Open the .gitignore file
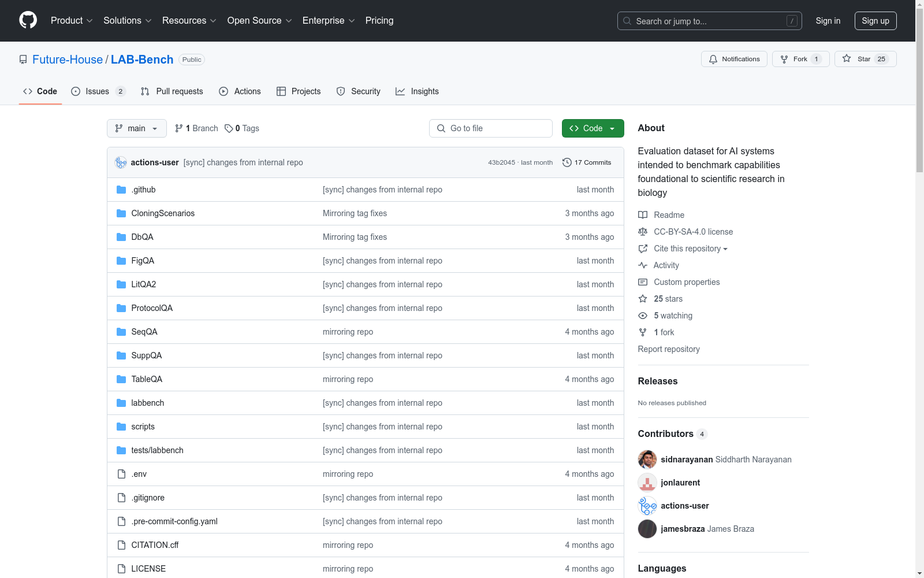 pyautogui.click(x=148, y=498)
